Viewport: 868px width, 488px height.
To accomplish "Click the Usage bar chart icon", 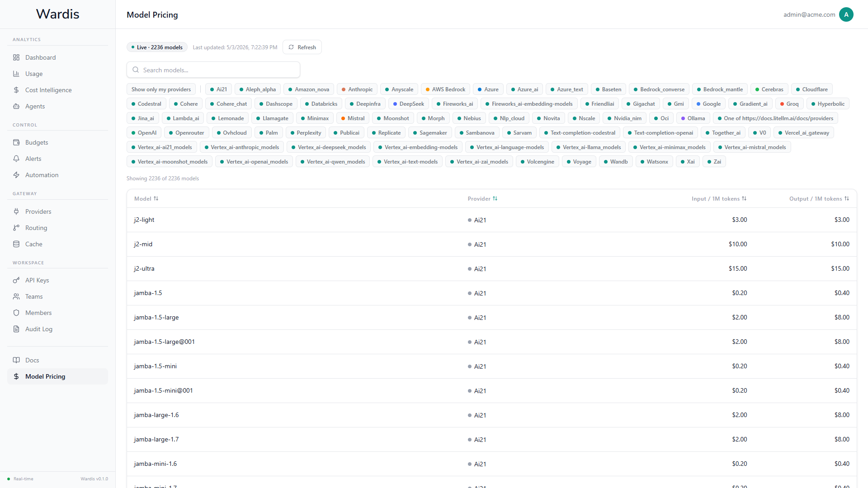I will tap(16, 74).
